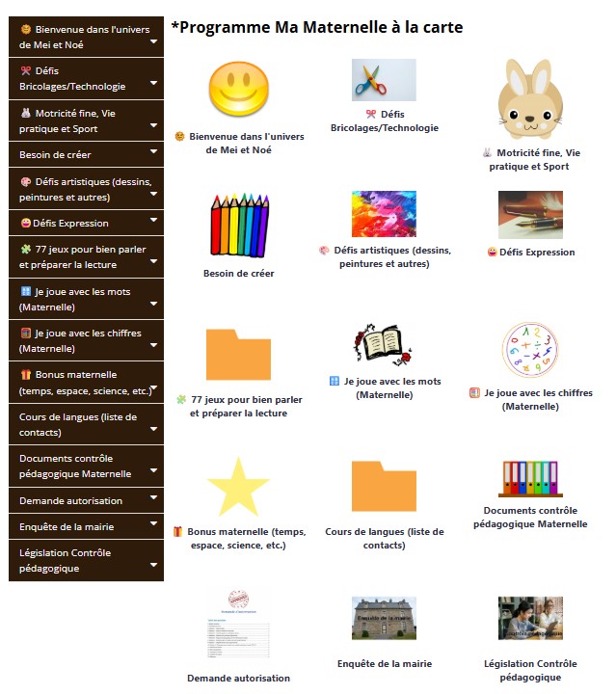Expand Besoin de créer sidebar dropdown arrow
Screen dimensions: 616x694
[x=153, y=151]
